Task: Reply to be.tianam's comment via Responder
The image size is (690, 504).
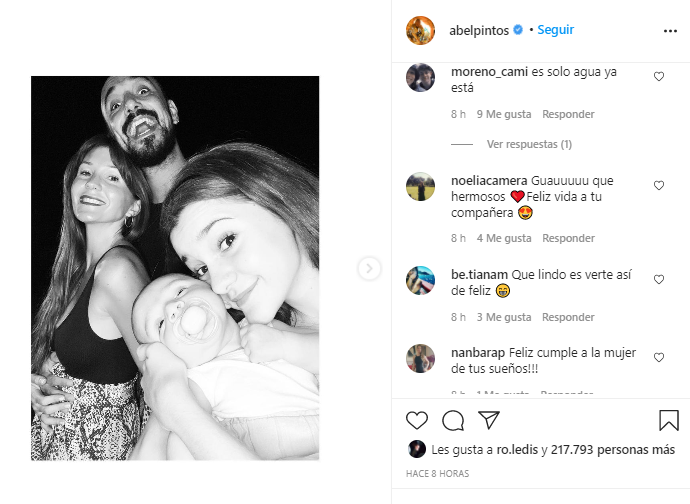Action: click(568, 317)
